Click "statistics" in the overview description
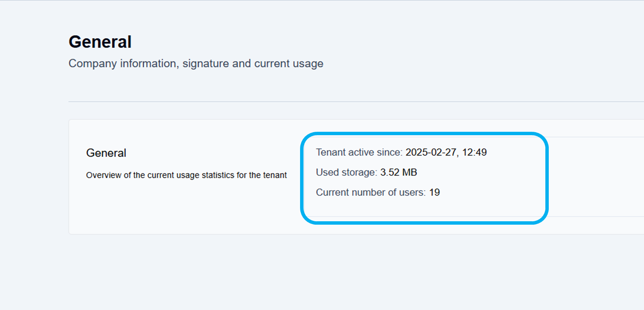The width and height of the screenshot is (644, 310). (x=218, y=175)
